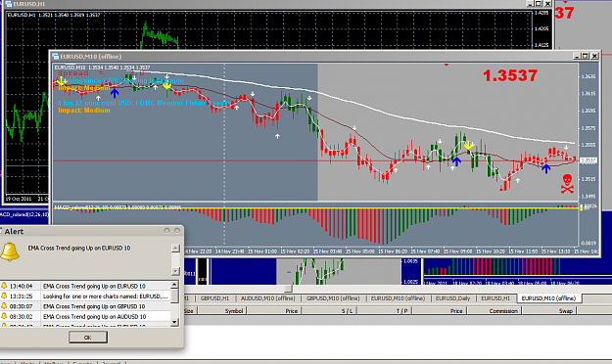This screenshot has height=364, width=612.
Task: Close the EURUSD,M10 (offline) chart window
Action: [594, 56]
